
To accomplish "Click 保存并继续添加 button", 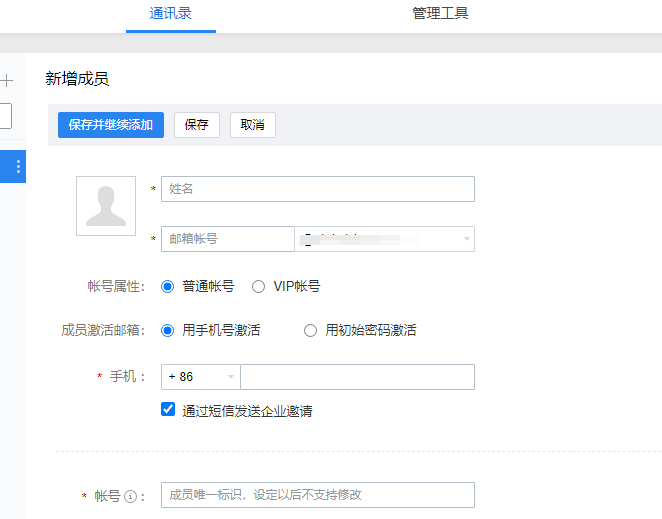I will click(111, 125).
